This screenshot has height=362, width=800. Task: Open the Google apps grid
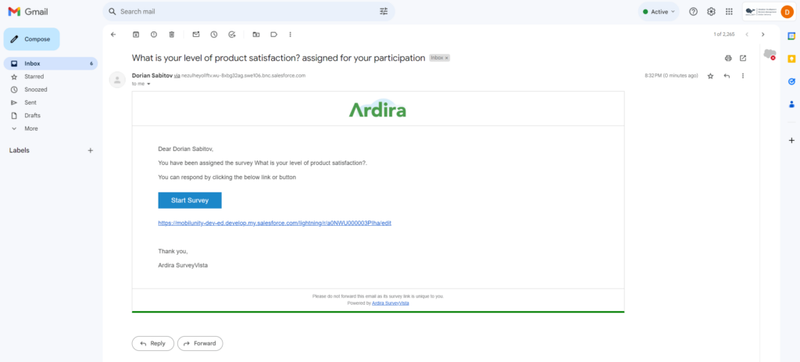(x=729, y=12)
